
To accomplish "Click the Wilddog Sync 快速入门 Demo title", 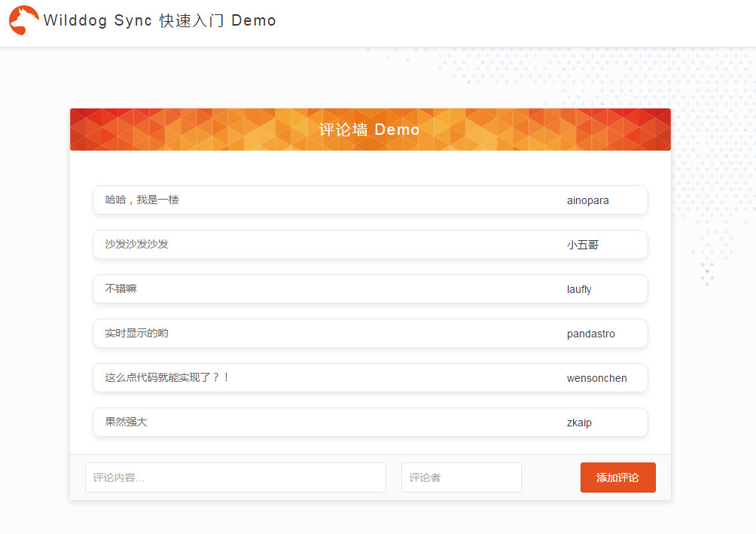I will pos(160,20).
